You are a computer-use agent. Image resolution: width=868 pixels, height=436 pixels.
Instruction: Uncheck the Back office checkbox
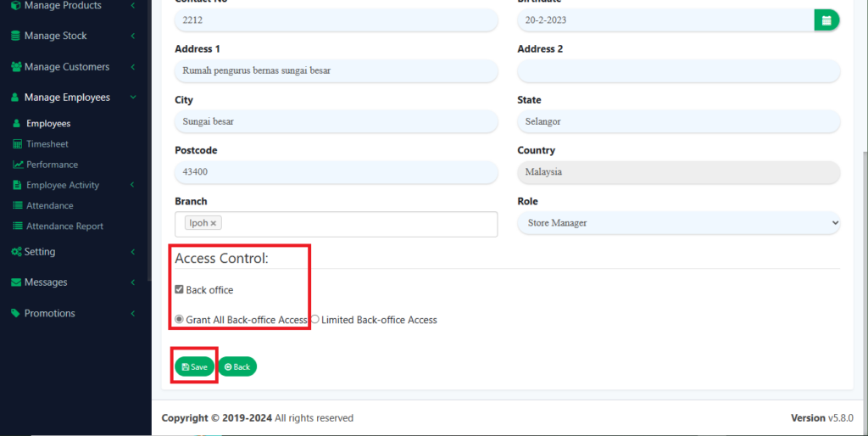[x=179, y=290]
